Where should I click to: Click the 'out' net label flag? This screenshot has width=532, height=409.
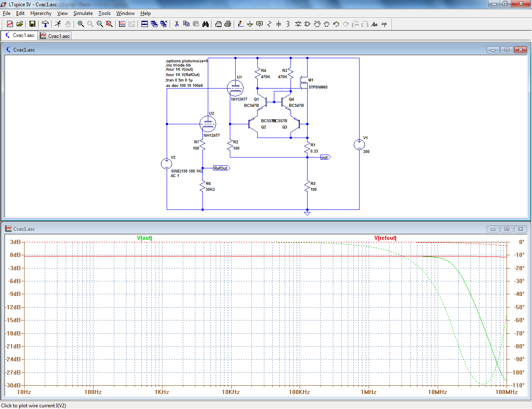tap(325, 157)
